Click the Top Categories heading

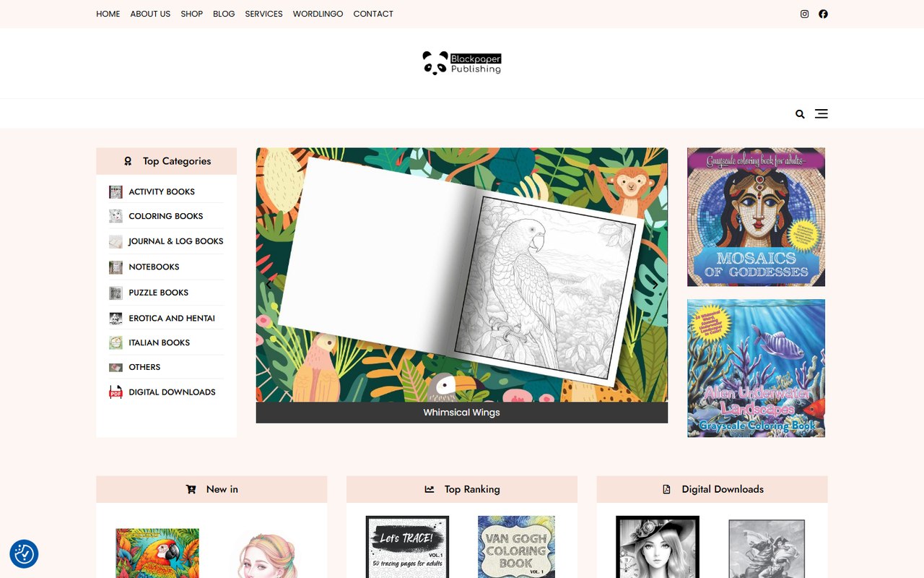(177, 161)
